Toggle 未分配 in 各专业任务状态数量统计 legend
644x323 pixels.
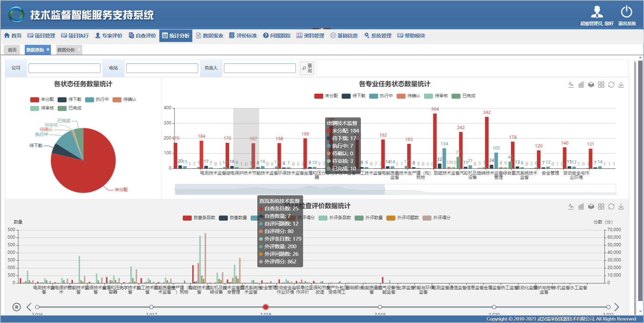click(326, 96)
